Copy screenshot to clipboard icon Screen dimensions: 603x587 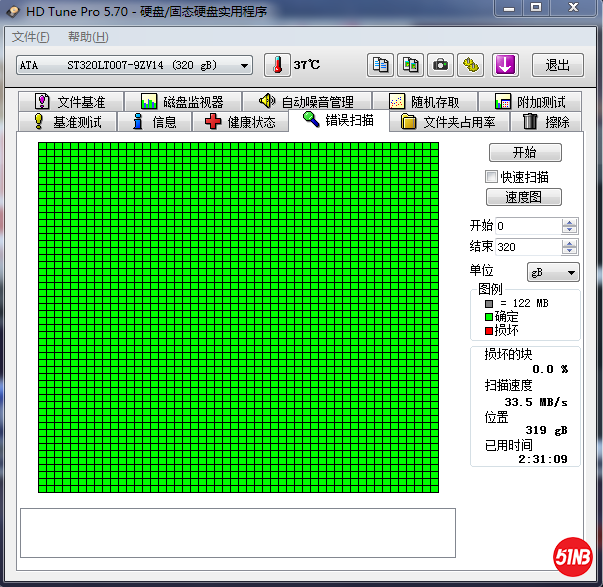click(x=410, y=65)
